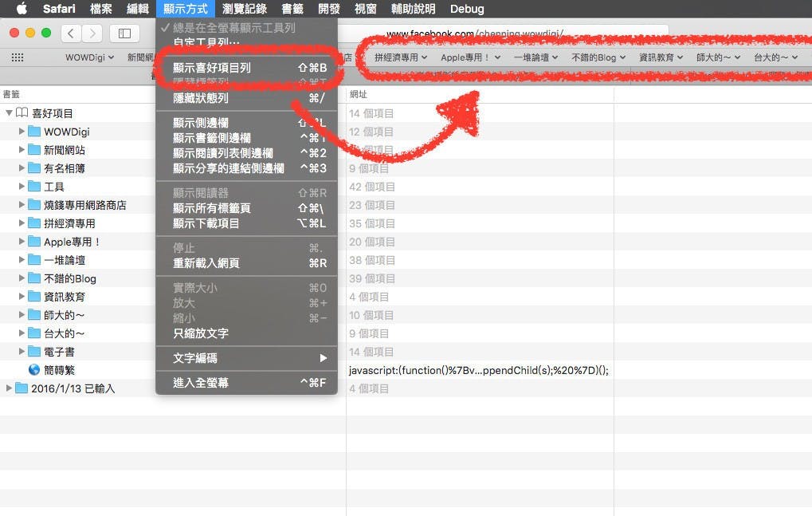Open the 開發 menu in menu bar
The image size is (812, 516).
329,9
